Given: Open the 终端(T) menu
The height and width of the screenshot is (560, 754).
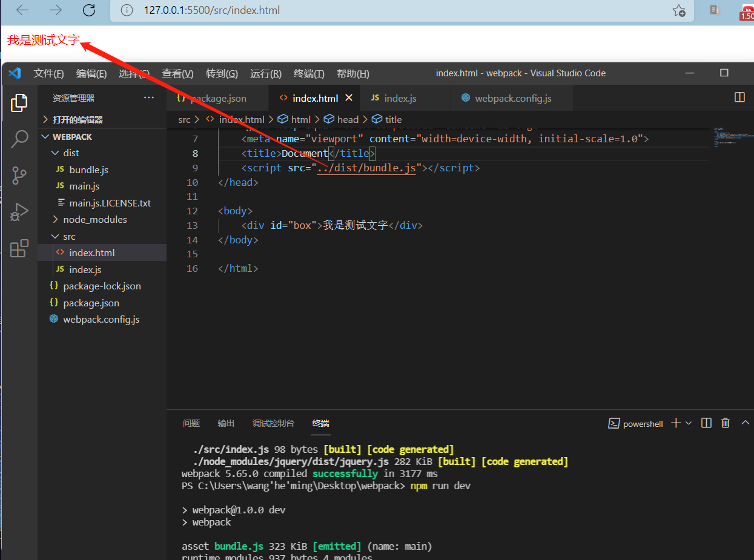Looking at the screenshot, I should (x=309, y=73).
